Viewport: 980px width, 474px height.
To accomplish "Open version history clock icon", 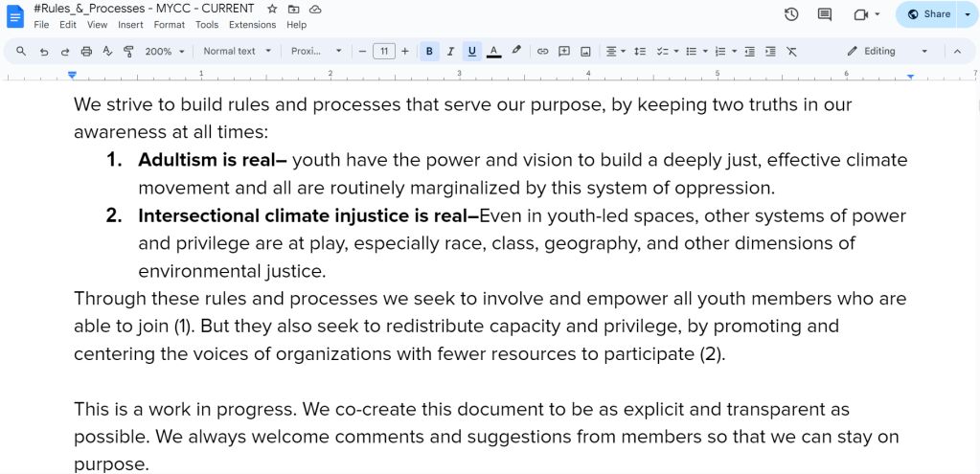I will click(791, 14).
